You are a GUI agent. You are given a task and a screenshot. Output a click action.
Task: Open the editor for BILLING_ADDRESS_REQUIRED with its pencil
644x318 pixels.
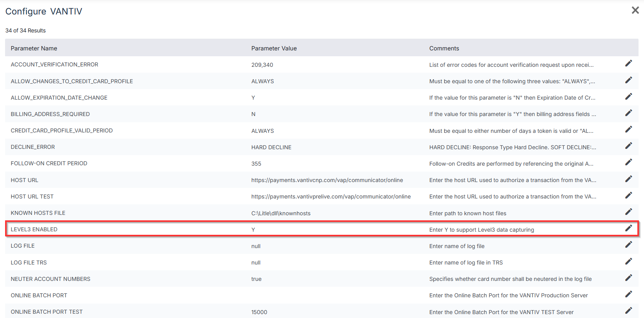coord(628,113)
